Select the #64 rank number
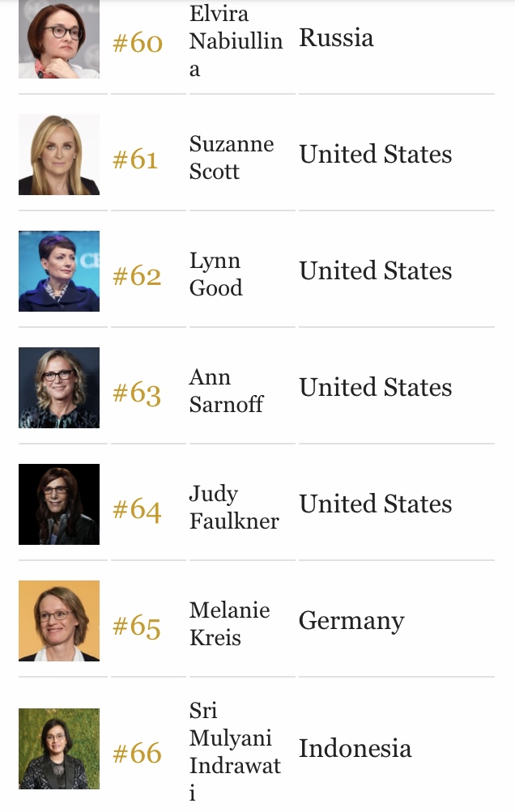Screen dimensions: 515x812 (138, 509)
